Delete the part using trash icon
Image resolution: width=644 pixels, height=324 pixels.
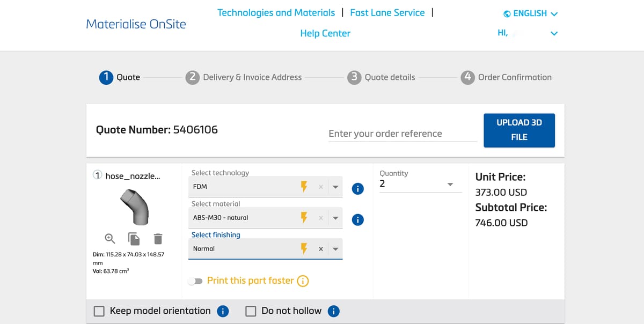point(158,238)
